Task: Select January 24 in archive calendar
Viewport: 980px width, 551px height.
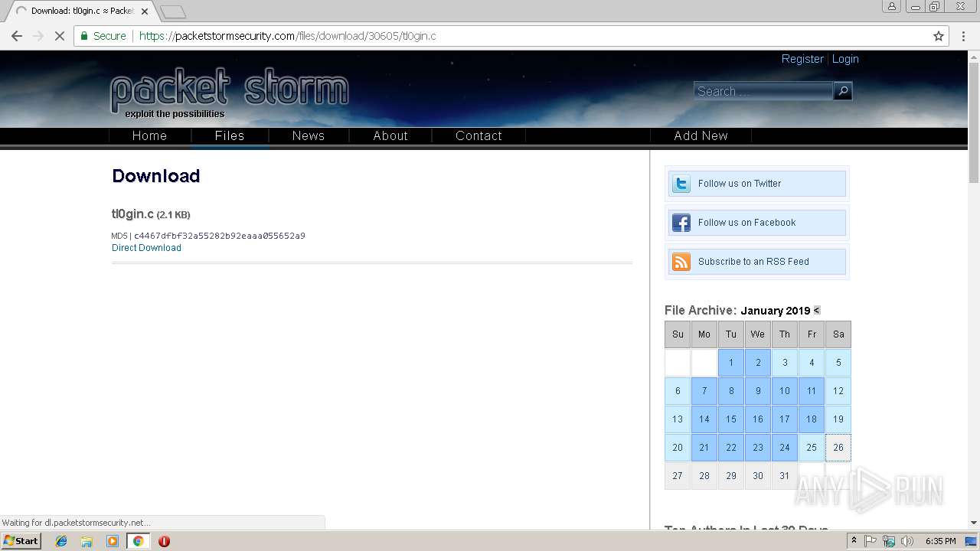Action: click(x=785, y=448)
